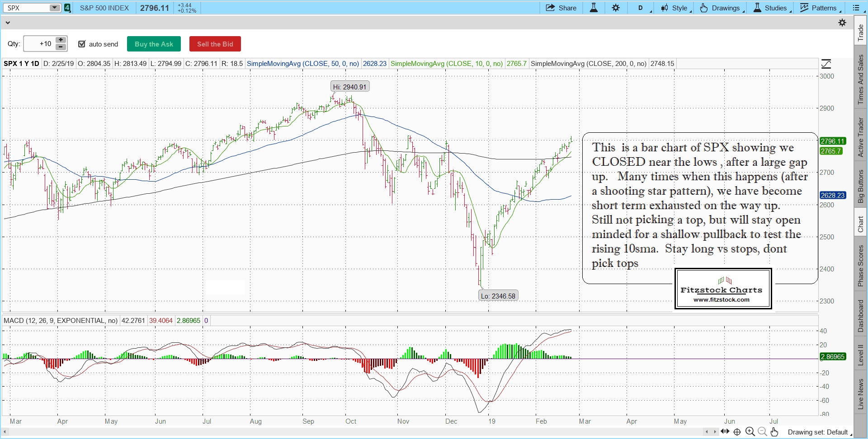Image resolution: width=868 pixels, height=439 pixels.
Task: Open Edit Studies flask icon
Action: [594, 8]
